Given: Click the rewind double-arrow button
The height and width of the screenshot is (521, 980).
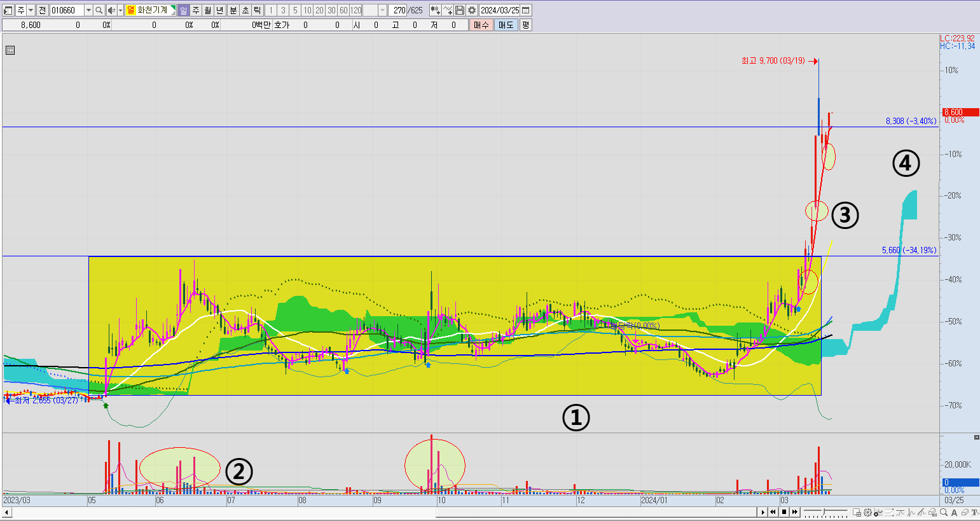Looking at the screenshot, I should coord(773,512).
